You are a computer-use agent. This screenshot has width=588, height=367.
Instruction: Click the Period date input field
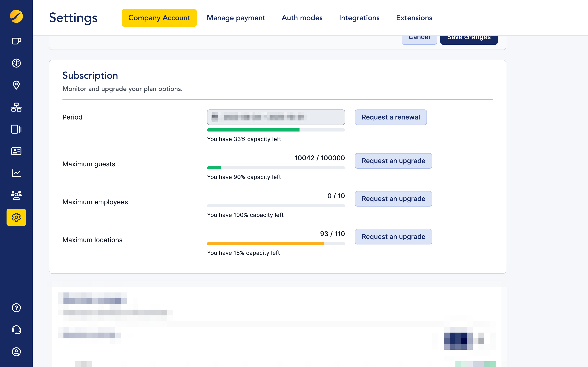(276, 117)
